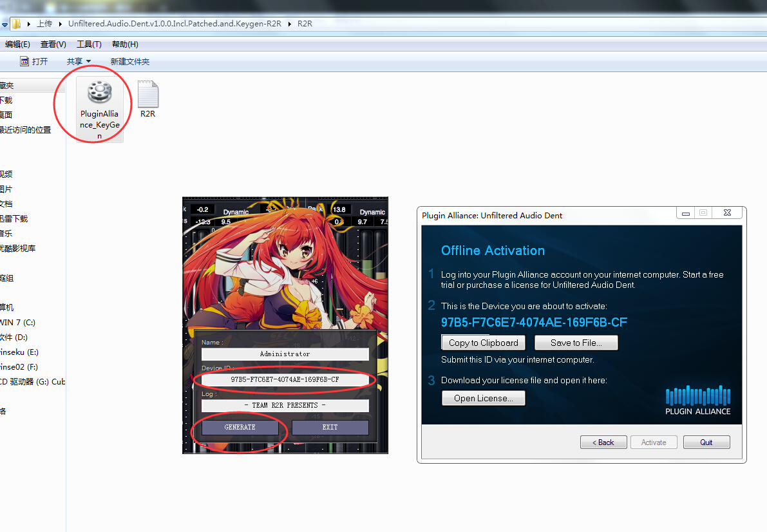Open the 查看(V) menu
The height and width of the screenshot is (532, 767).
pyautogui.click(x=53, y=44)
